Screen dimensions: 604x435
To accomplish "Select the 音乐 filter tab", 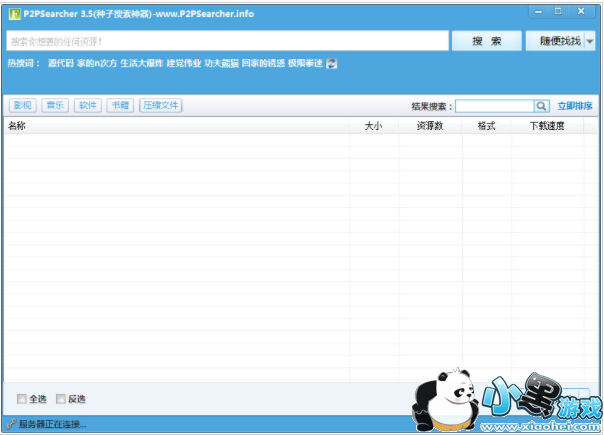I will [55, 105].
